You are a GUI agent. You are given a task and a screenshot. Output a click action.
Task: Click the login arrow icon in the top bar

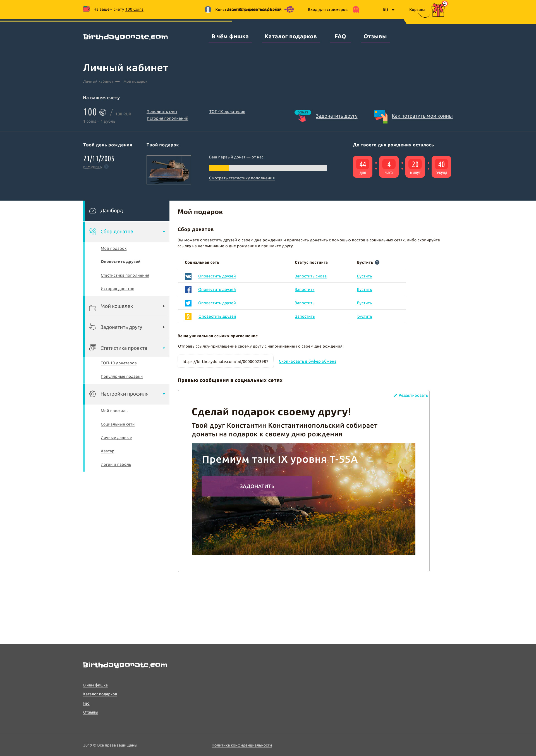click(x=289, y=9)
